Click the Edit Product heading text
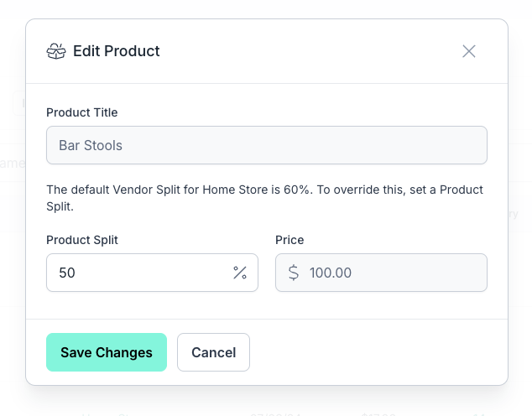Screen dimensions: 532x416 pos(117,51)
